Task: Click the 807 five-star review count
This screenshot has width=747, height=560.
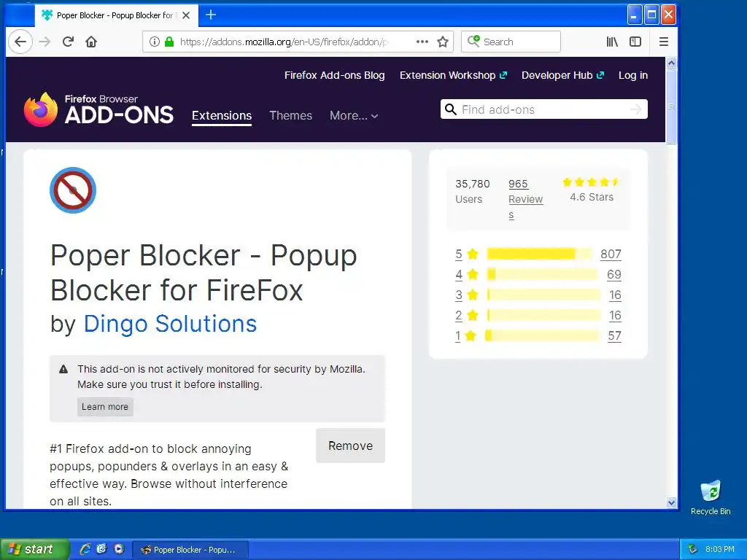Action: pos(611,254)
